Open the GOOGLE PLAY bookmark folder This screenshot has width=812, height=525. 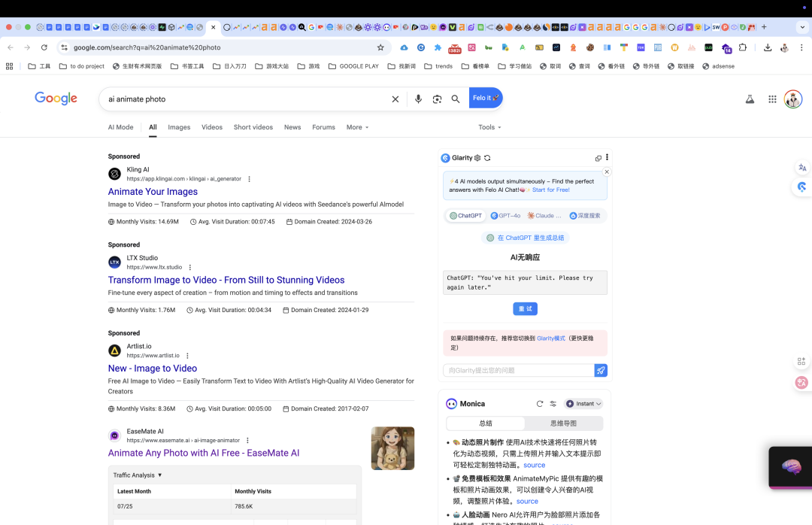(x=353, y=66)
